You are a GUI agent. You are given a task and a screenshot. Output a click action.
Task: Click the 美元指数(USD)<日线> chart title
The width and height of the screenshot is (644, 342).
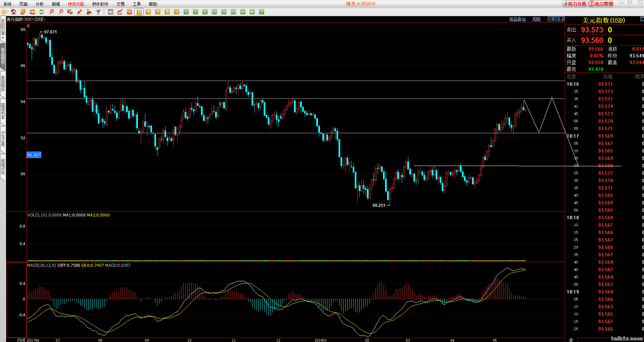(26, 19)
